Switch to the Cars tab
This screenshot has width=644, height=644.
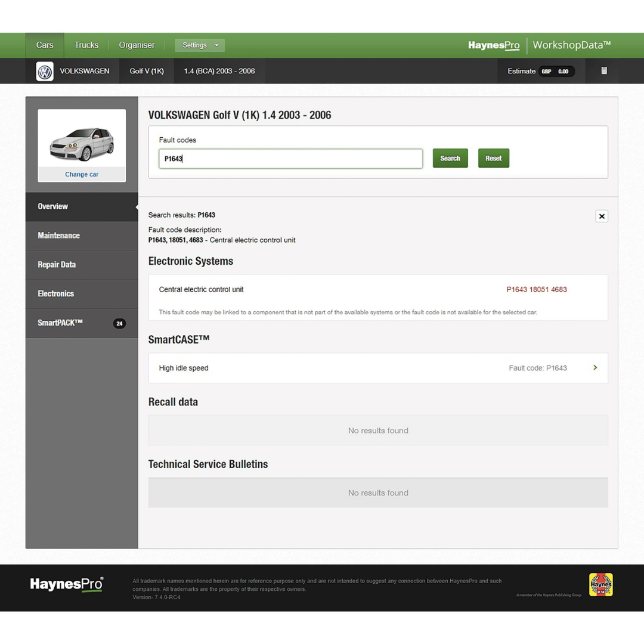44,45
